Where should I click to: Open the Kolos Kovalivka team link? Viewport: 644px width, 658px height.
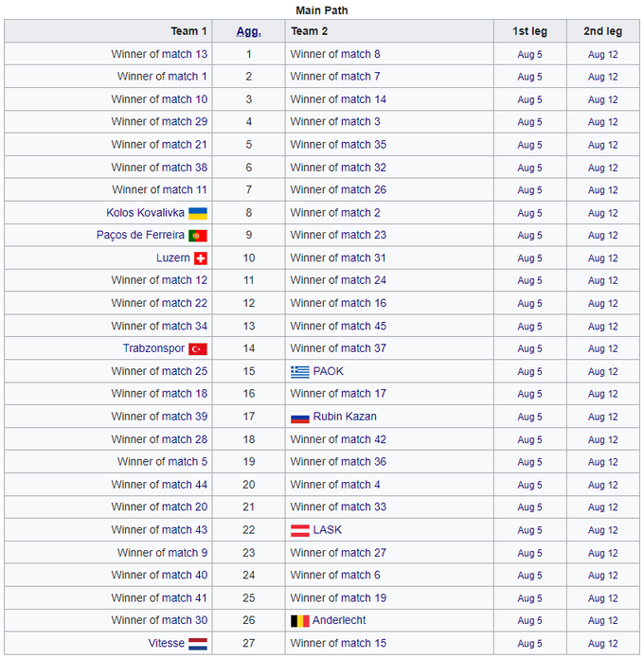145,213
